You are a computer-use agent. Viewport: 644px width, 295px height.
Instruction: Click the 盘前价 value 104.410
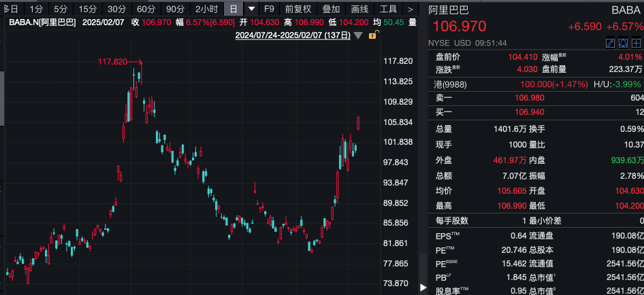click(523, 57)
